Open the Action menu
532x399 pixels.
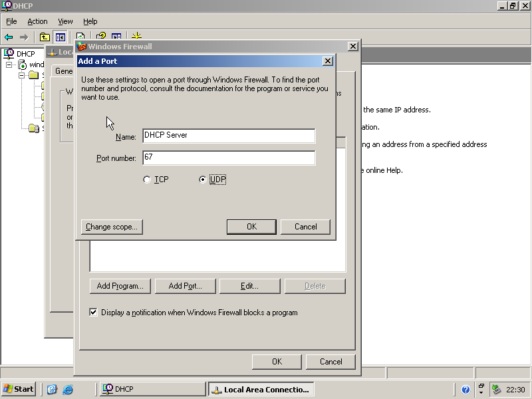37,21
